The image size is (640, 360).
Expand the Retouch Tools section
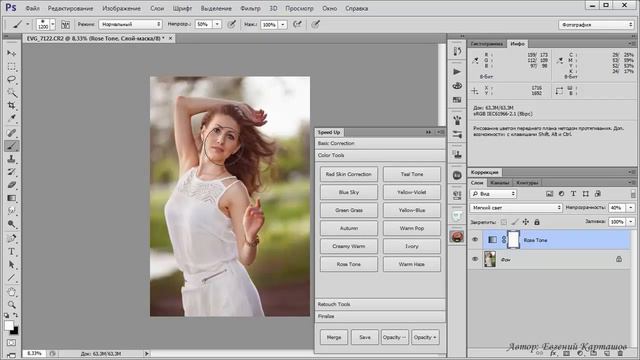(x=380, y=304)
